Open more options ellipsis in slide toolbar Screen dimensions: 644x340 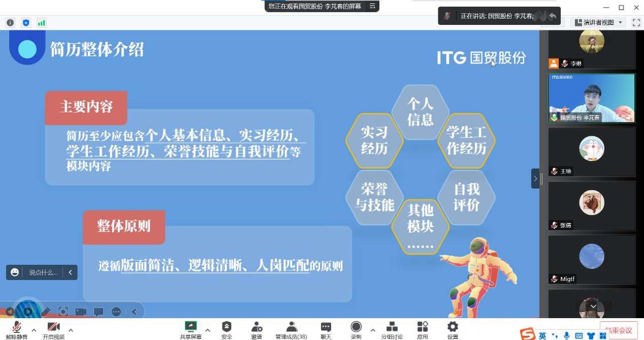(x=116, y=312)
